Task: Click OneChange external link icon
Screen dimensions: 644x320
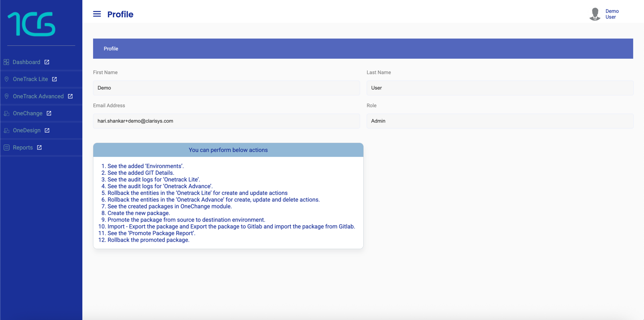Action: [49, 113]
